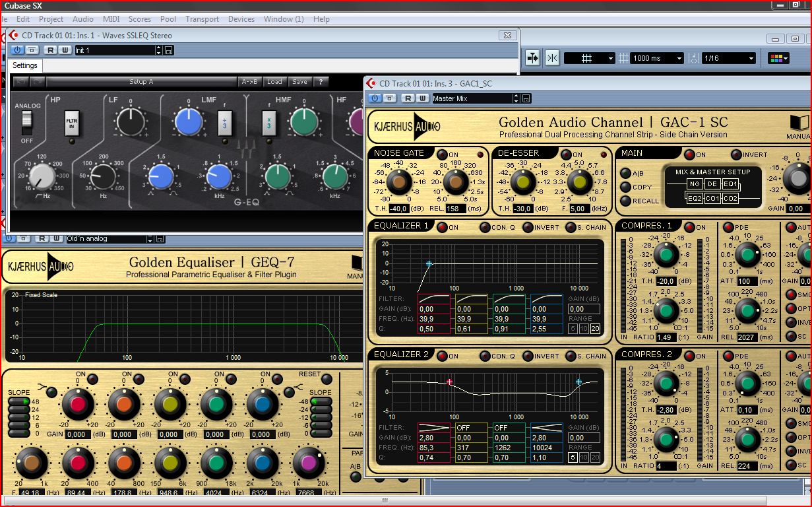812x507 pixels.
Task: Click the HMF x3 multiplier button
Action: 268,122
